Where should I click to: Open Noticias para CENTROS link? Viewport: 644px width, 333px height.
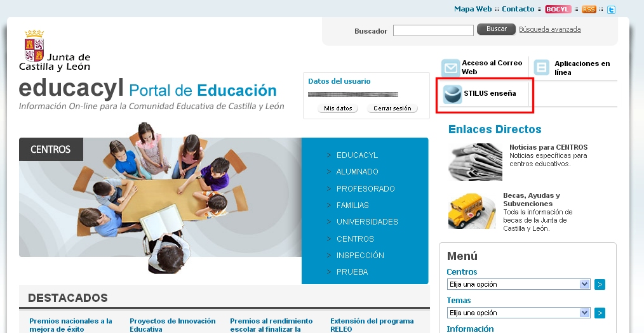(x=548, y=147)
